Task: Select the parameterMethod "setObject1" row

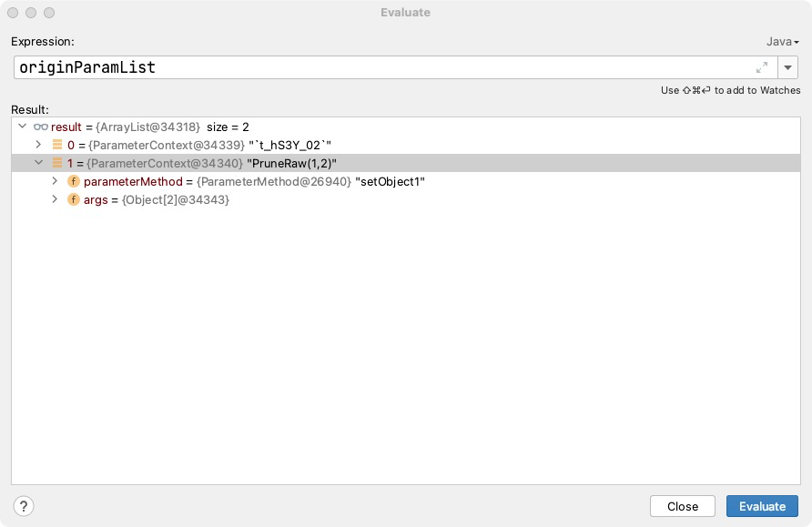Action: pyautogui.click(x=255, y=181)
